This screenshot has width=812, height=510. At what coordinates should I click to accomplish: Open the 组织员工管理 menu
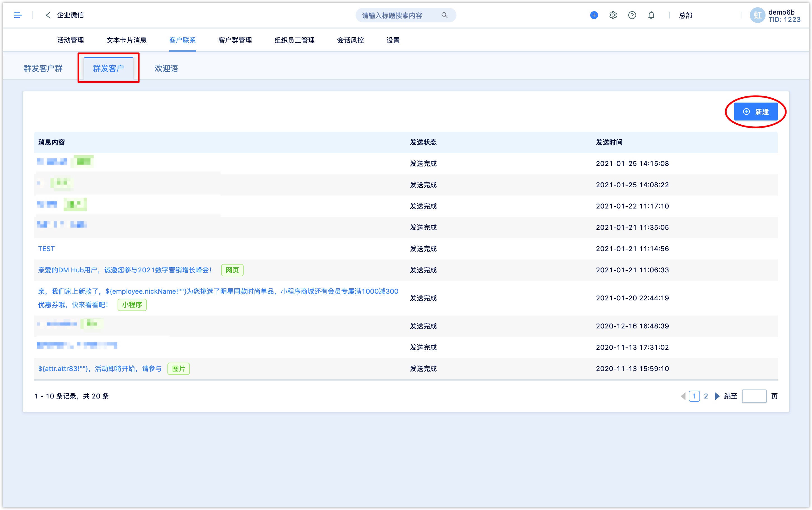coord(295,40)
